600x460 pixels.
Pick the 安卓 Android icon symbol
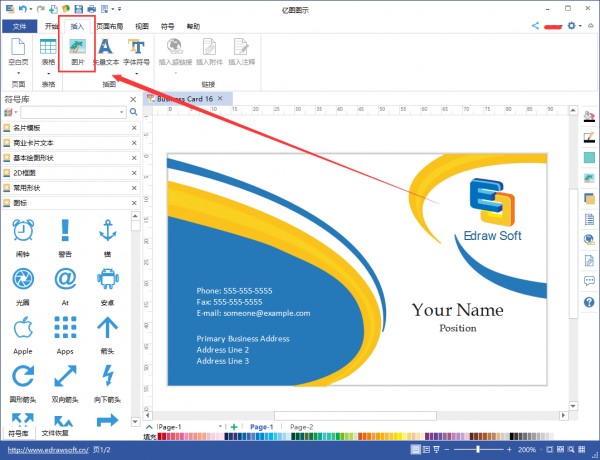click(x=107, y=283)
